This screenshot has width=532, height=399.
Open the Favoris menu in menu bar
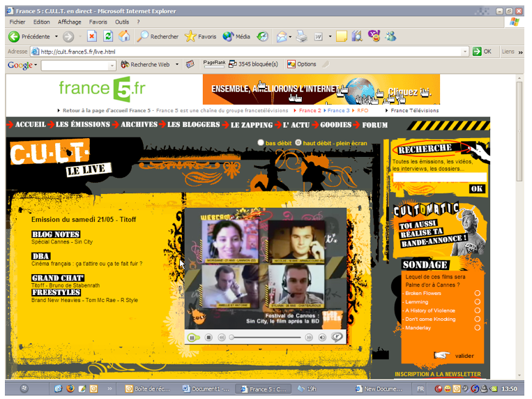[x=98, y=22]
